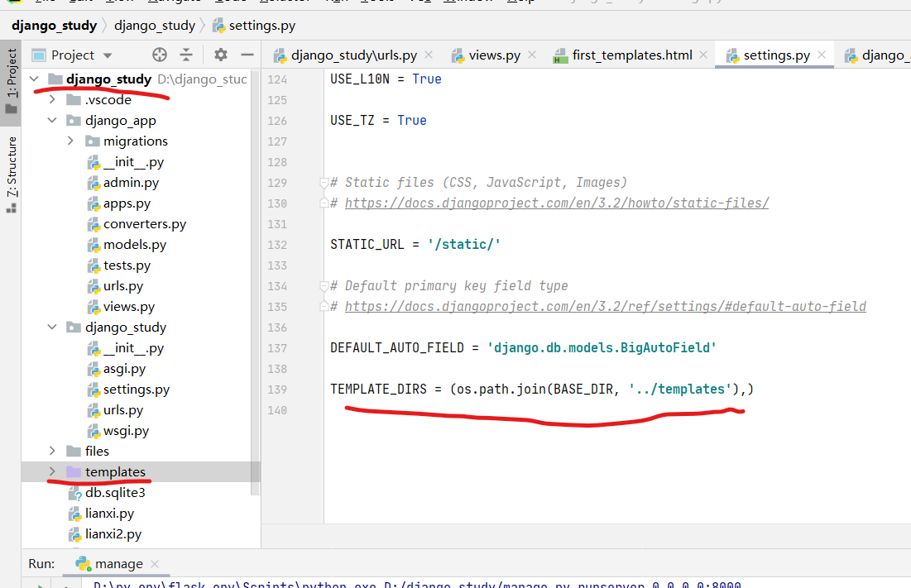This screenshot has height=588, width=911.
Task: Click line number 139 in gutter
Action: pyautogui.click(x=277, y=390)
